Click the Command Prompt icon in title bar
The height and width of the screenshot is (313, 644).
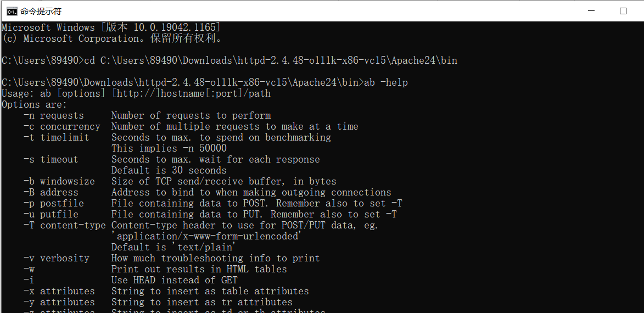11,11
